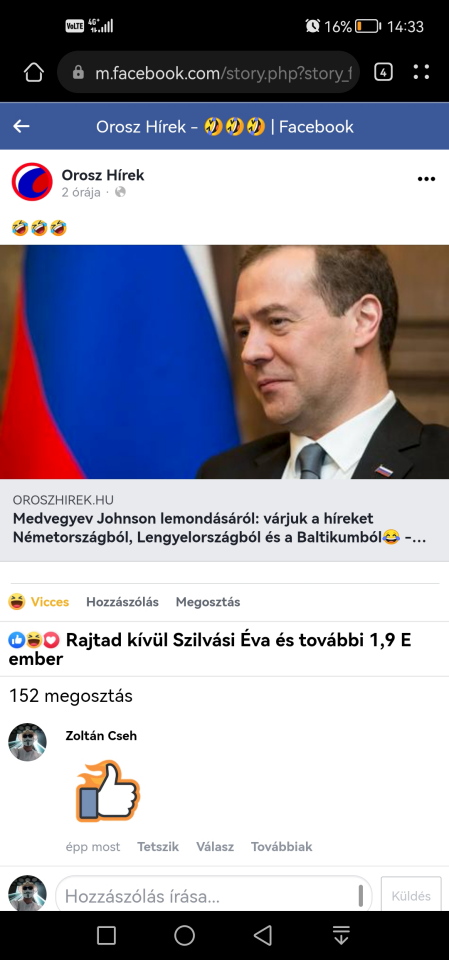Open Továbbiak options on Zoltán's comment
The width and height of the screenshot is (449, 960).
tap(281, 847)
